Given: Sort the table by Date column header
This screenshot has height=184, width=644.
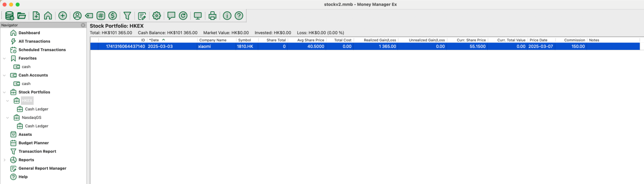Looking at the screenshot, I should click(155, 40).
